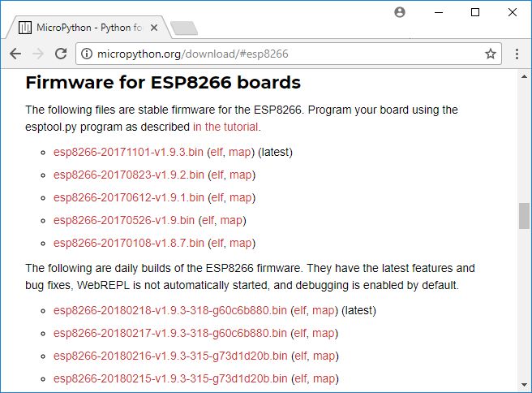
Task: Download esp8266-20170526-v1.9.bin
Action: point(124,220)
